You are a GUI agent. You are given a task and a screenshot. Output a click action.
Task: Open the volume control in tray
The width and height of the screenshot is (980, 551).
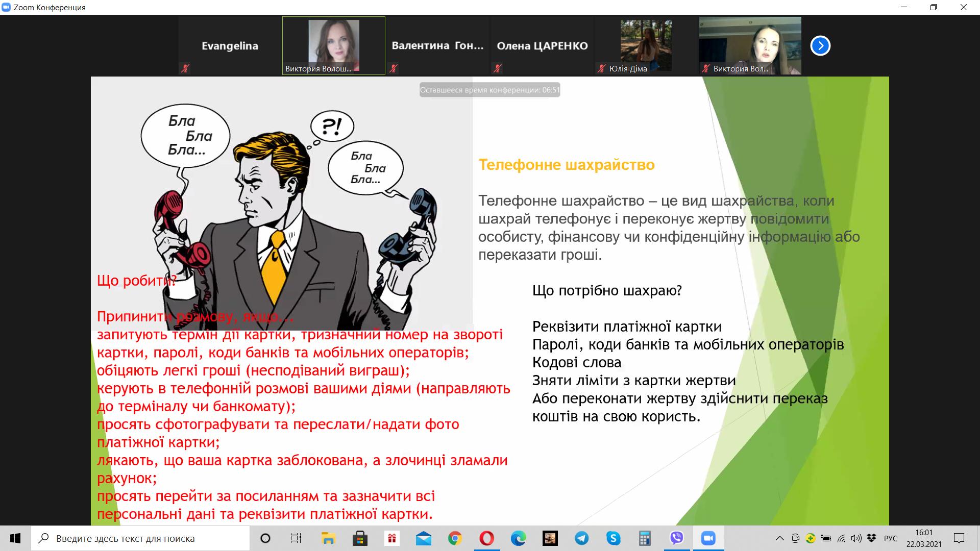[856, 538]
